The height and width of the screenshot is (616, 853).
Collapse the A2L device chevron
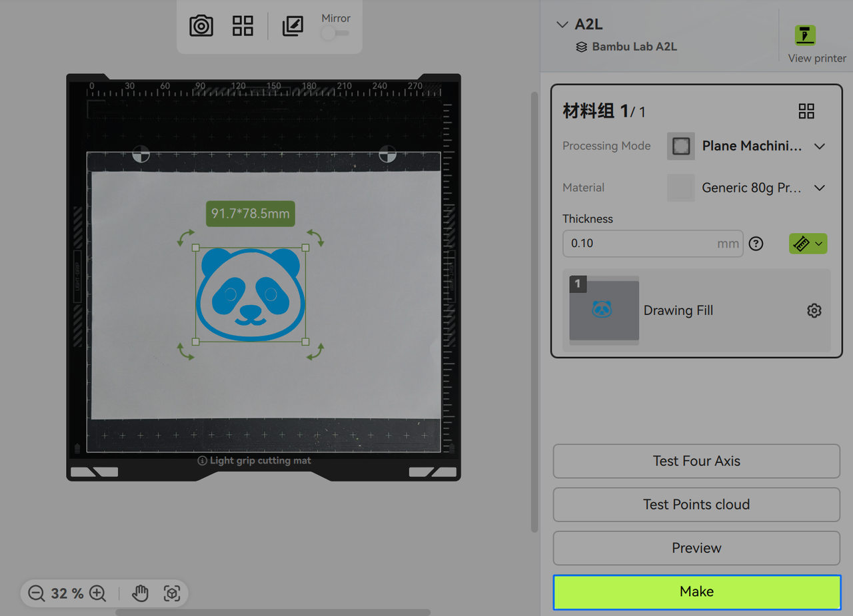click(561, 25)
